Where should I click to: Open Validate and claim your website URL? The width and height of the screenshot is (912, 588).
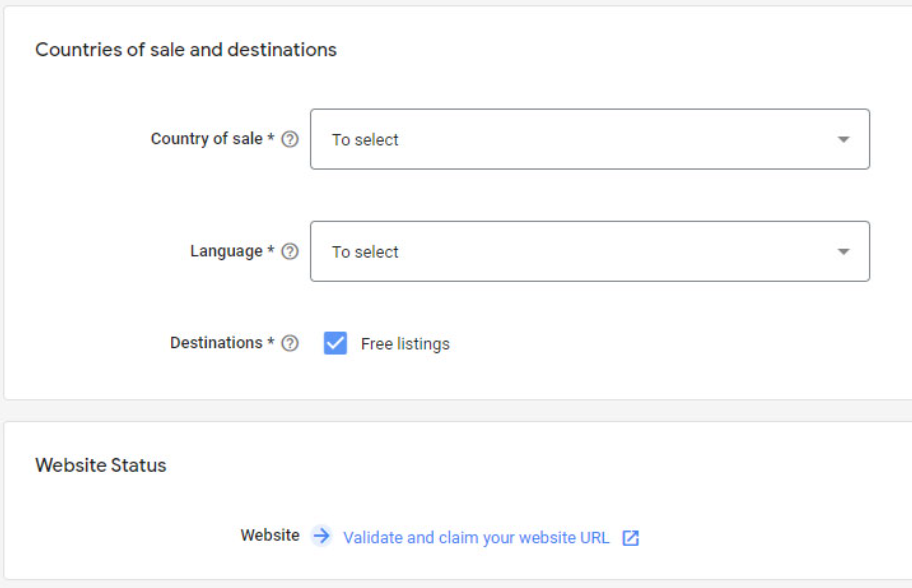(x=476, y=538)
